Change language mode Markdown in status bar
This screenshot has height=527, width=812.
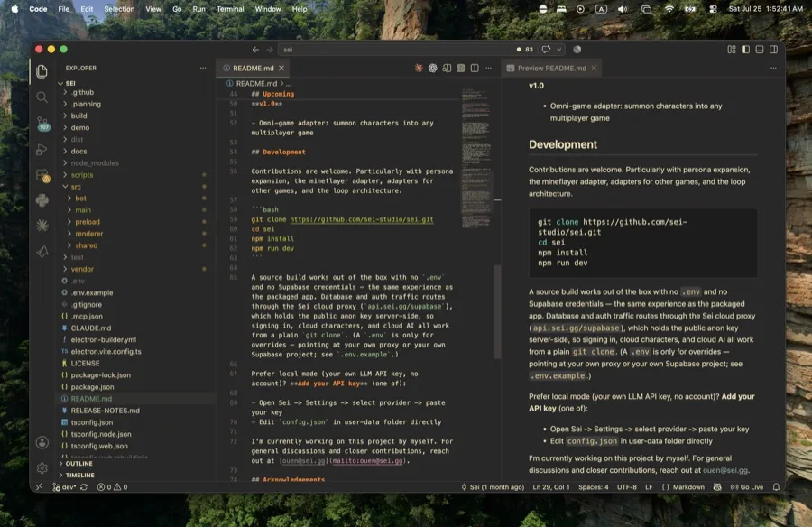click(x=683, y=487)
